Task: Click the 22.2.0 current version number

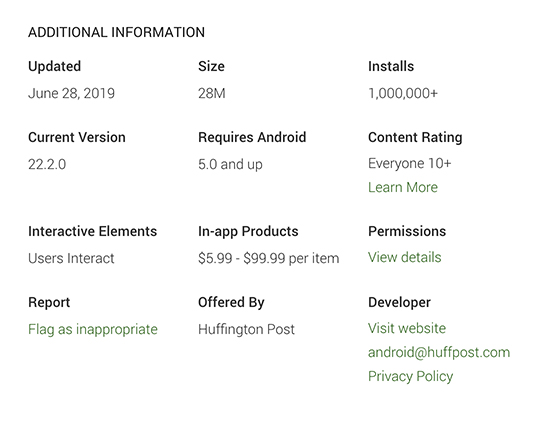Action: pos(47,165)
